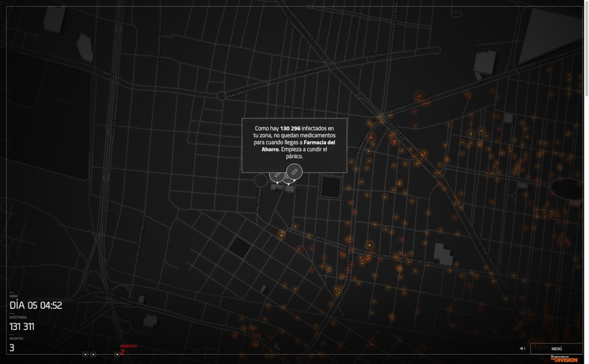Screen dimensions: 589x364
Task: Click the 'HELIOPOLIS' street label on map
Action: [297, 108]
